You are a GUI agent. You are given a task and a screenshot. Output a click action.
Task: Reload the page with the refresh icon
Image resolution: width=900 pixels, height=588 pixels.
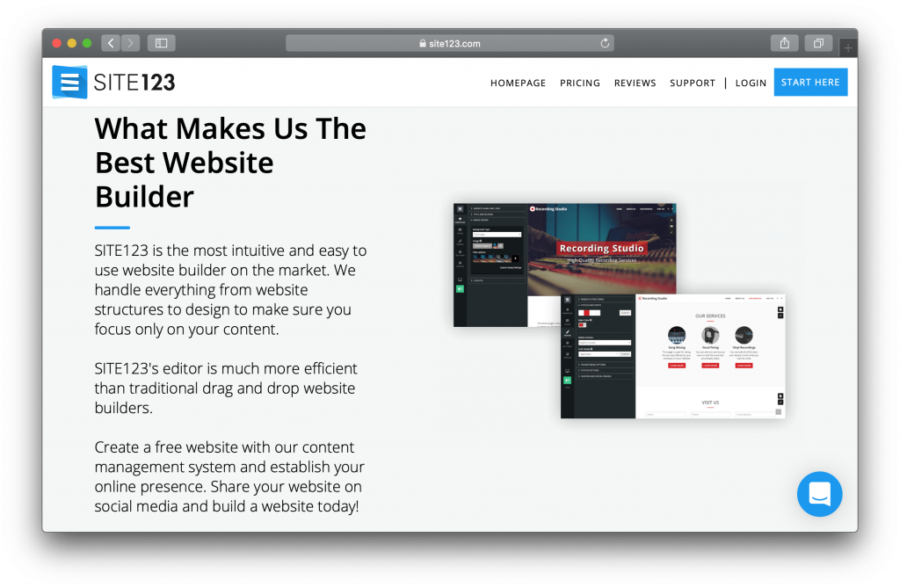(x=605, y=43)
